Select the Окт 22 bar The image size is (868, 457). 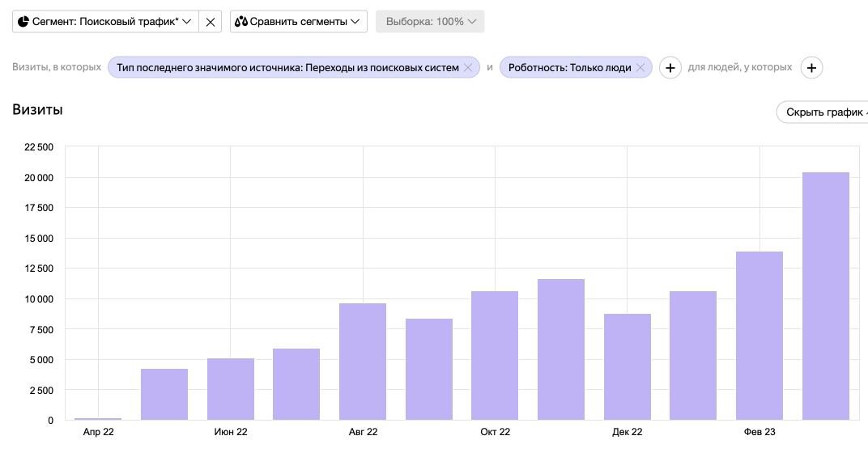495,355
